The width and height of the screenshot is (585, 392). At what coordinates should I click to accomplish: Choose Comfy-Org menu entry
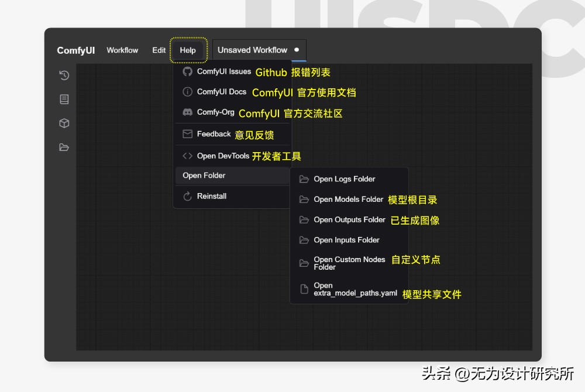pos(233,112)
